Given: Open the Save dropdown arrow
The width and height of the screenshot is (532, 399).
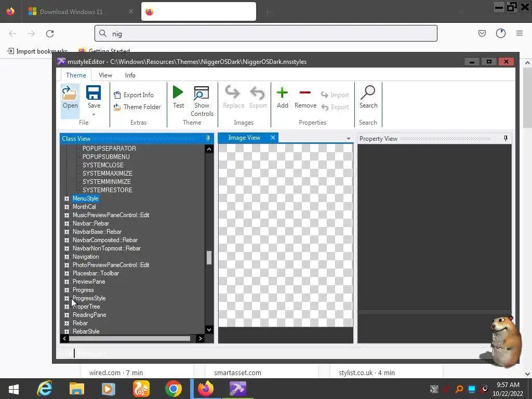Looking at the screenshot, I should pyautogui.click(x=94, y=114).
